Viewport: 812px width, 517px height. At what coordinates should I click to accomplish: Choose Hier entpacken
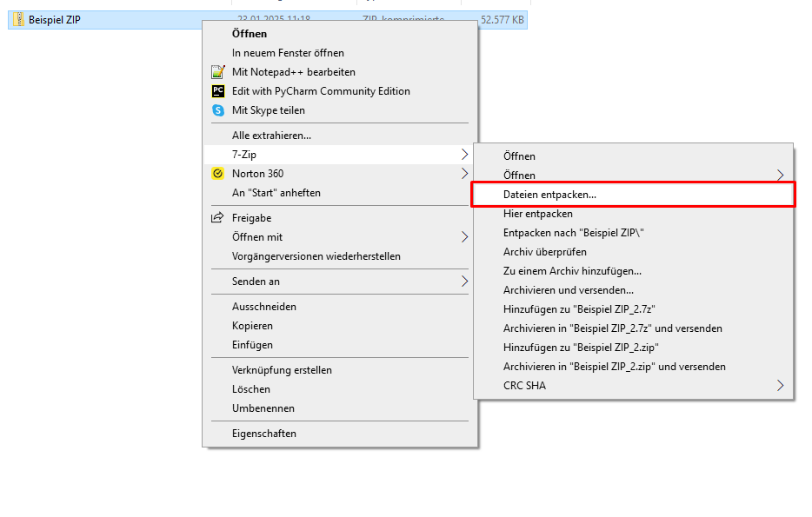537,214
